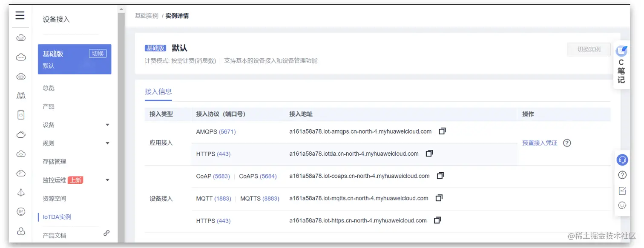Image resolution: width=644 pixels, height=248 pixels.
Task: Expand the 监控运维 menu arrow
Action: [x=107, y=180]
